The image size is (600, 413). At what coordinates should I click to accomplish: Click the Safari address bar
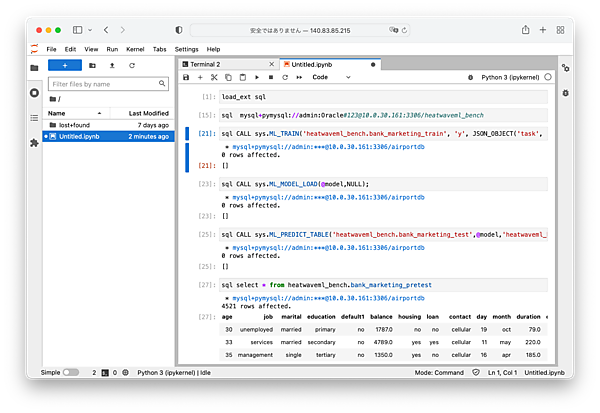click(x=300, y=30)
